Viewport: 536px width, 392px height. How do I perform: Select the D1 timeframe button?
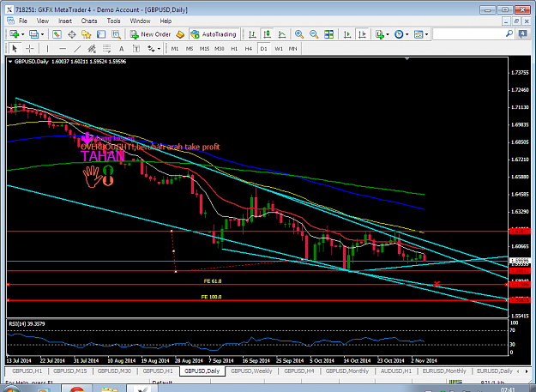pos(263,49)
